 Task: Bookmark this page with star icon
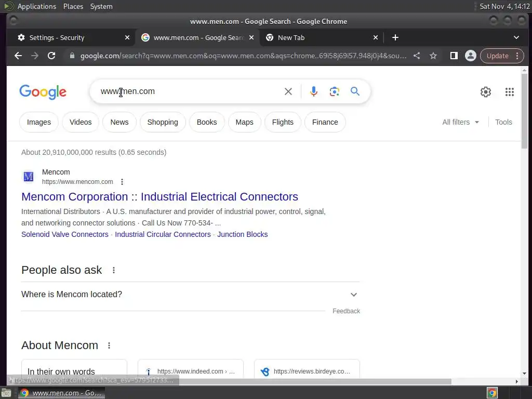click(x=433, y=56)
